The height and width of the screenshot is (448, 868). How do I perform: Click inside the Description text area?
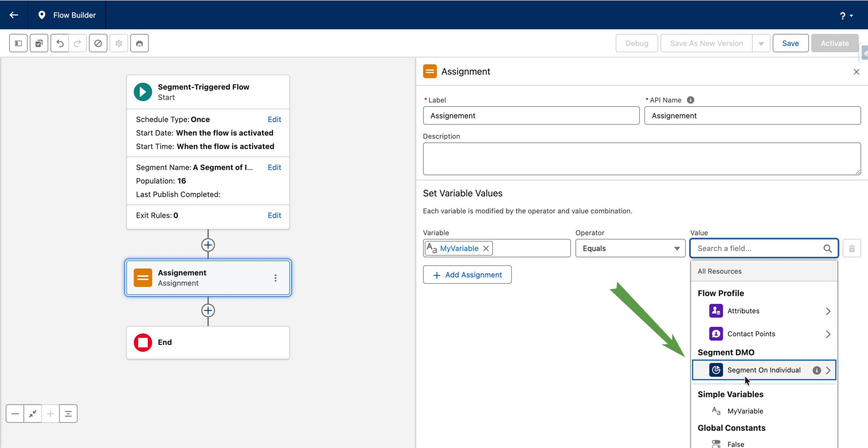[x=642, y=159]
